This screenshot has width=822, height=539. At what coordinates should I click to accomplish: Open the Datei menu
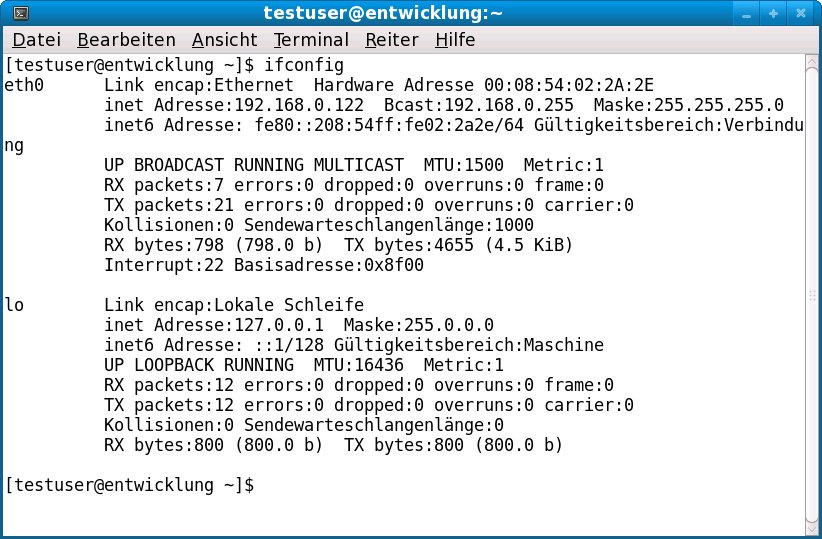(x=37, y=41)
